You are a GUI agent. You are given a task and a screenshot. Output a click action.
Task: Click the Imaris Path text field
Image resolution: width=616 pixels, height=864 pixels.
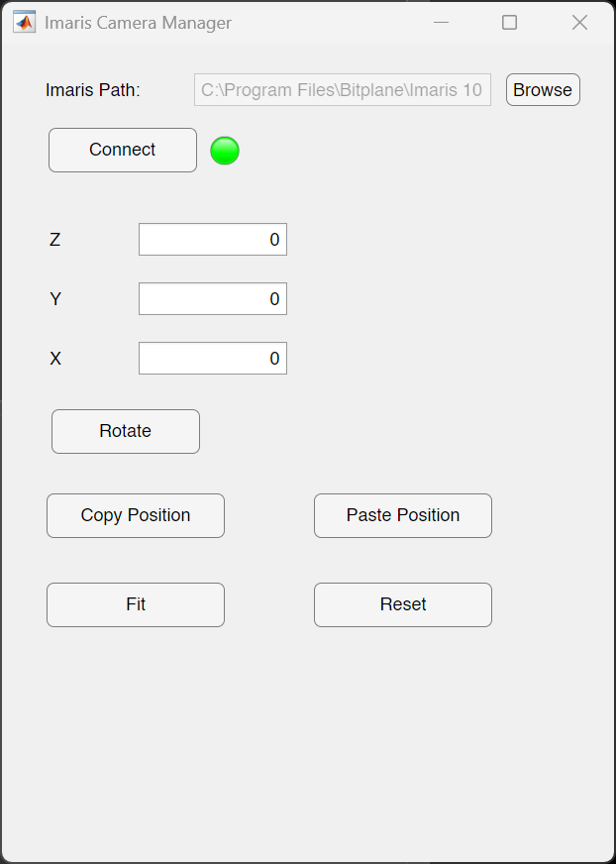pyautogui.click(x=342, y=90)
